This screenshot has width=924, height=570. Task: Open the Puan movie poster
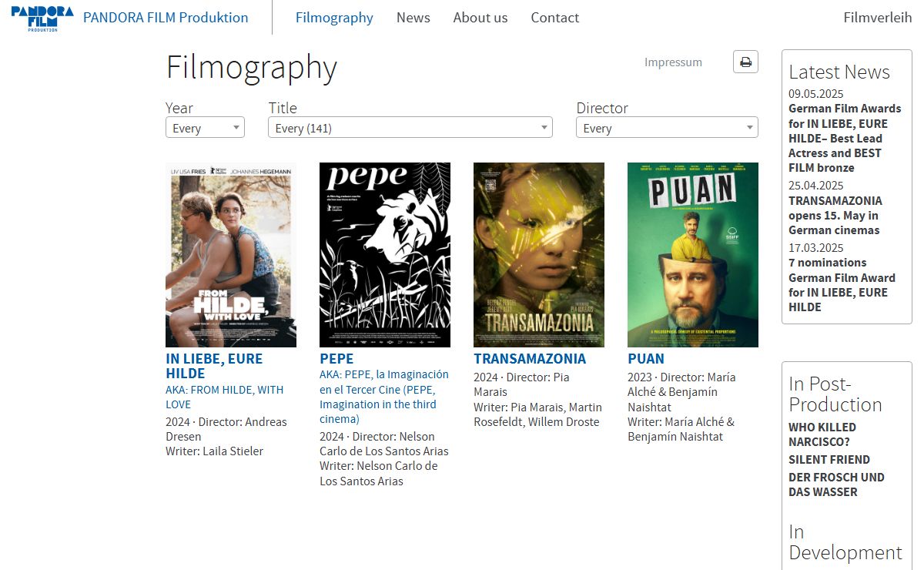point(693,255)
